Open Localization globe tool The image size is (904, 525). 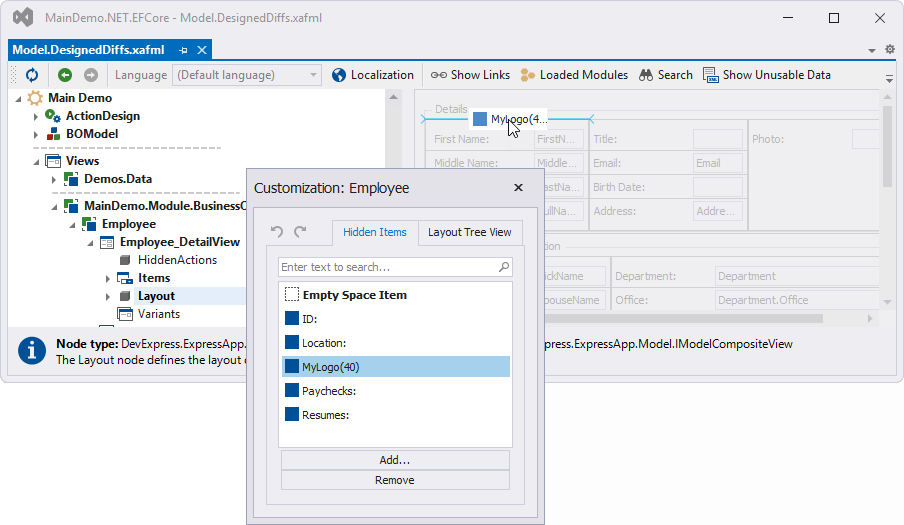[x=372, y=75]
